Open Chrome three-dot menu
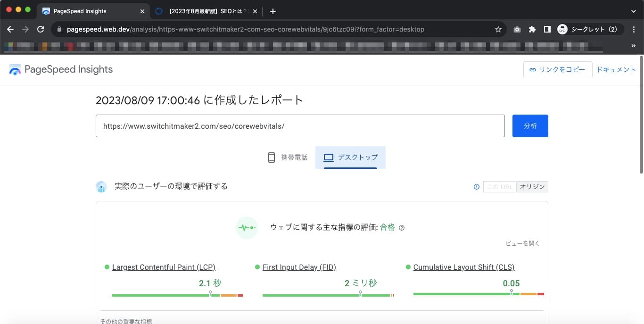The width and height of the screenshot is (644, 324). 634,29
